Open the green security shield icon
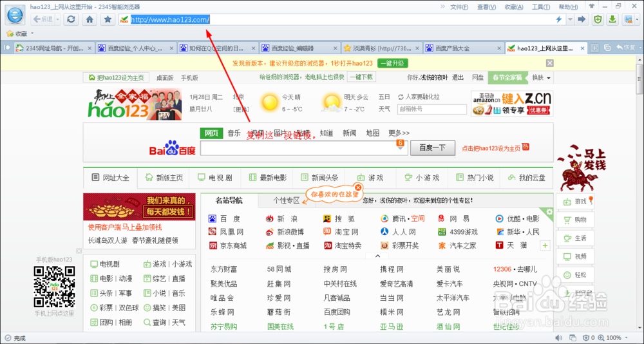 (598, 19)
